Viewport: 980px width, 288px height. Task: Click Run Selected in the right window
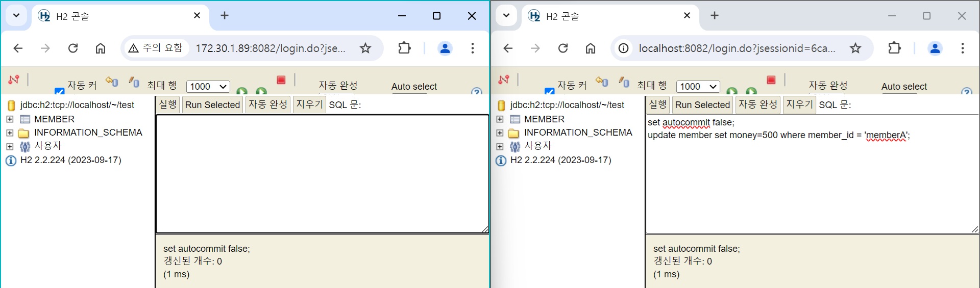tap(702, 104)
